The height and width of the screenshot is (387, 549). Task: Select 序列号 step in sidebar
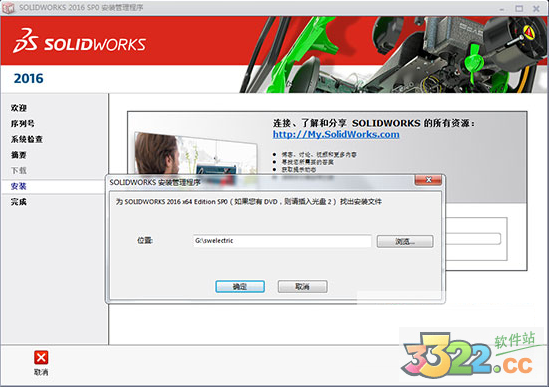click(23, 124)
